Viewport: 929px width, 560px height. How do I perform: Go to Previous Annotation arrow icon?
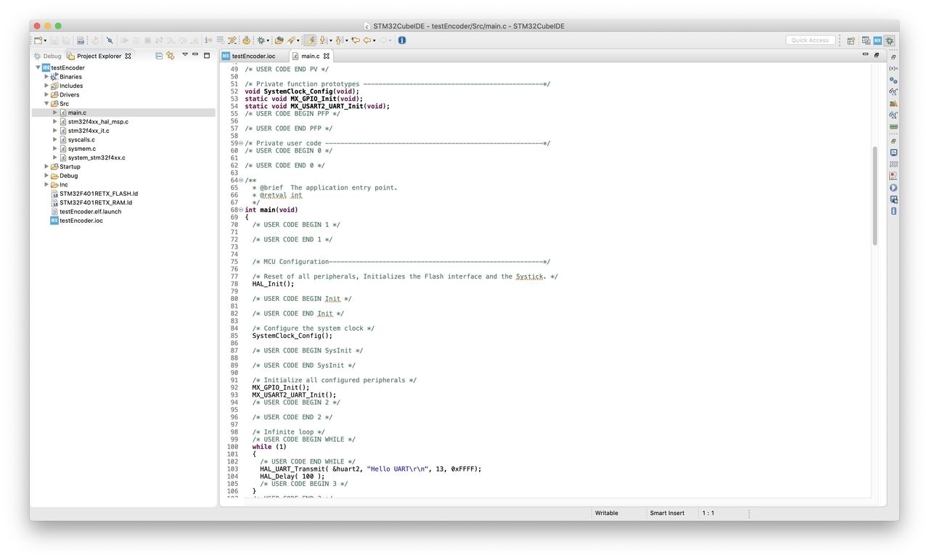[x=339, y=41]
